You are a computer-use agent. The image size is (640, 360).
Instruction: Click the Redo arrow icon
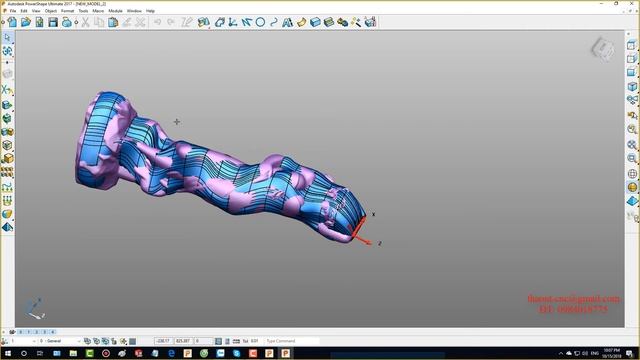click(x=171, y=22)
